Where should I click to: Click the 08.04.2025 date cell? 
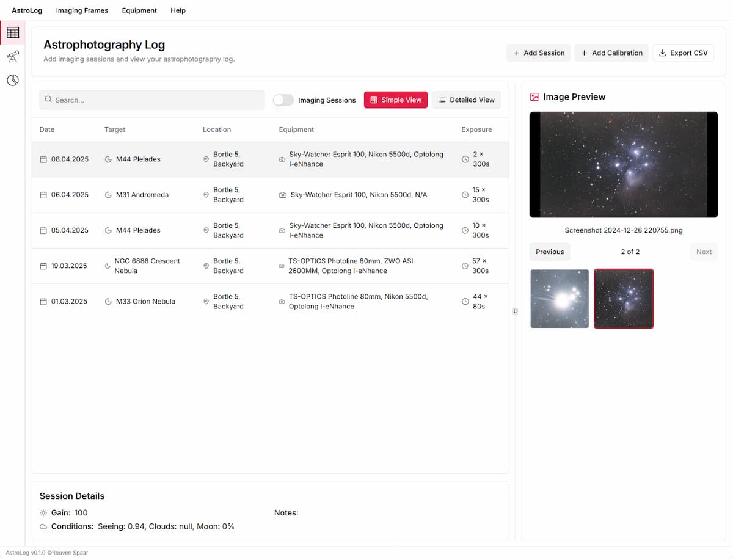coord(70,159)
